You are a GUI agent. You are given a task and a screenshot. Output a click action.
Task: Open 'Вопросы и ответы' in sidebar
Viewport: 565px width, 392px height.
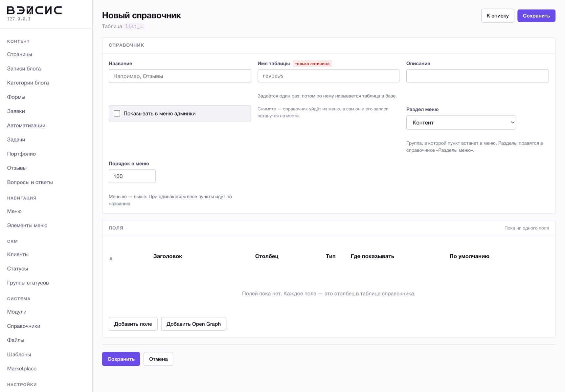pyautogui.click(x=30, y=182)
